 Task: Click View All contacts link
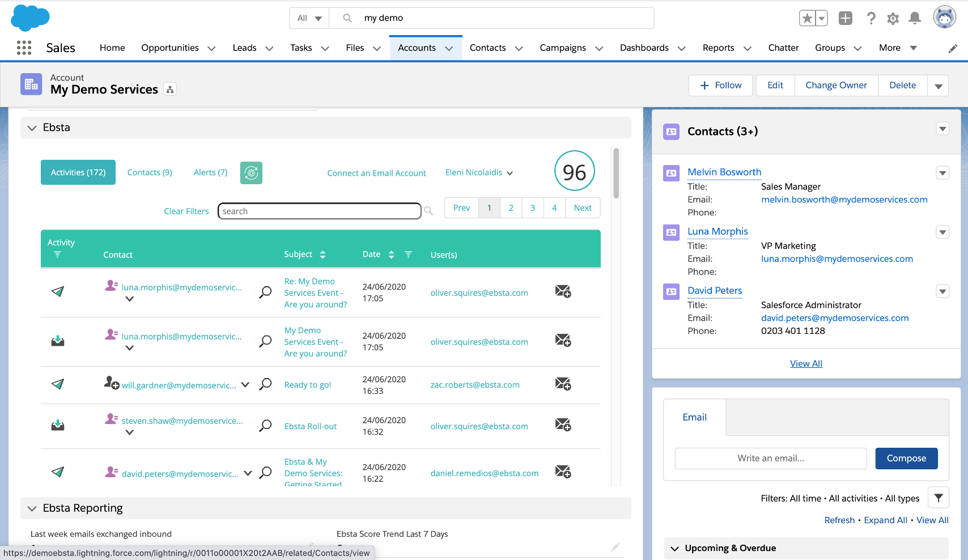tap(806, 364)
